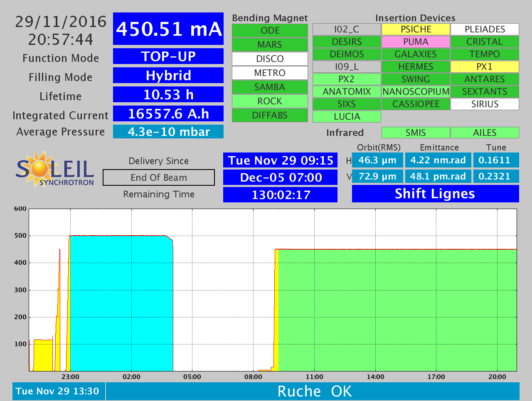
Task: Click the DISCO beamline status box
Action: [270, 59]
